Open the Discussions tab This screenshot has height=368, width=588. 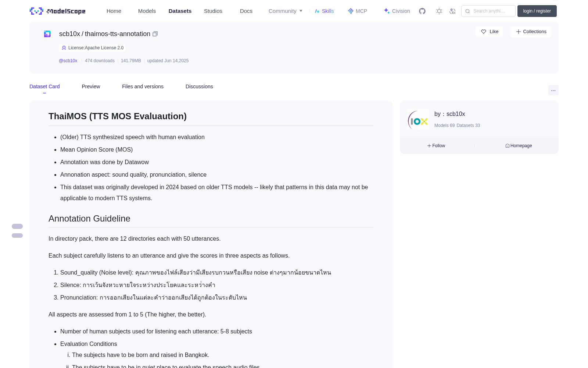click(x=199, y=86)
